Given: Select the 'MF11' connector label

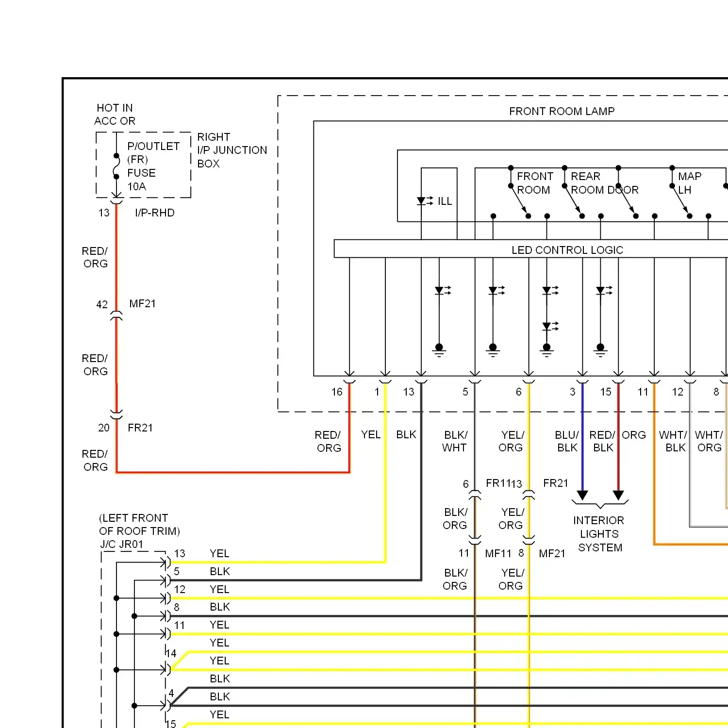Looking at the screenshot, I should (498, 553).
